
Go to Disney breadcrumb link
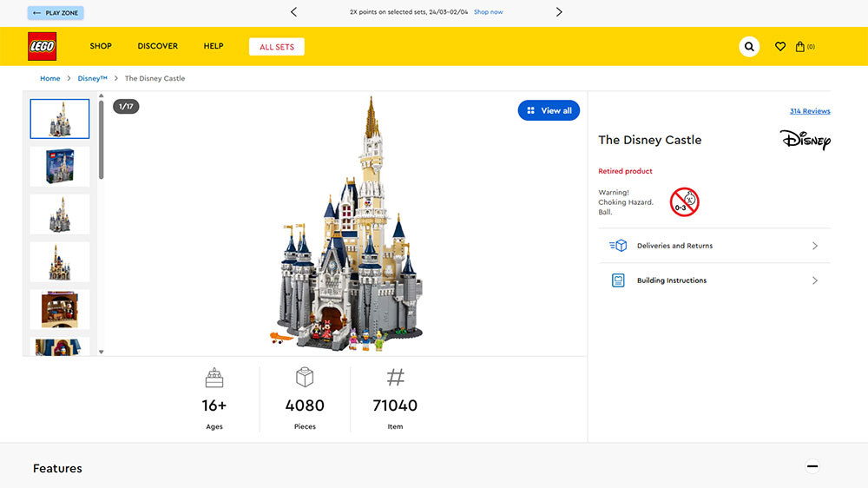tap(93, 78)
